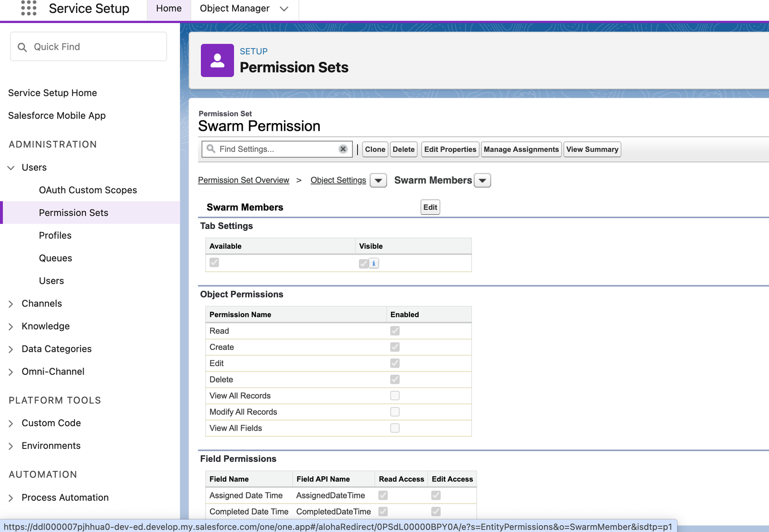Toggle the Delete permission checkbox
The image size is (769, 532).
point(395,379)
